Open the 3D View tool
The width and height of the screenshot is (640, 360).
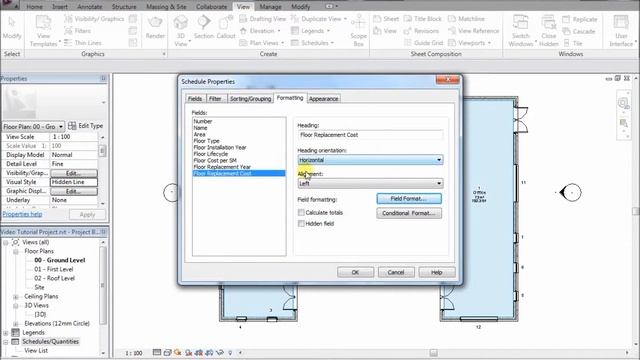[181, 31]
